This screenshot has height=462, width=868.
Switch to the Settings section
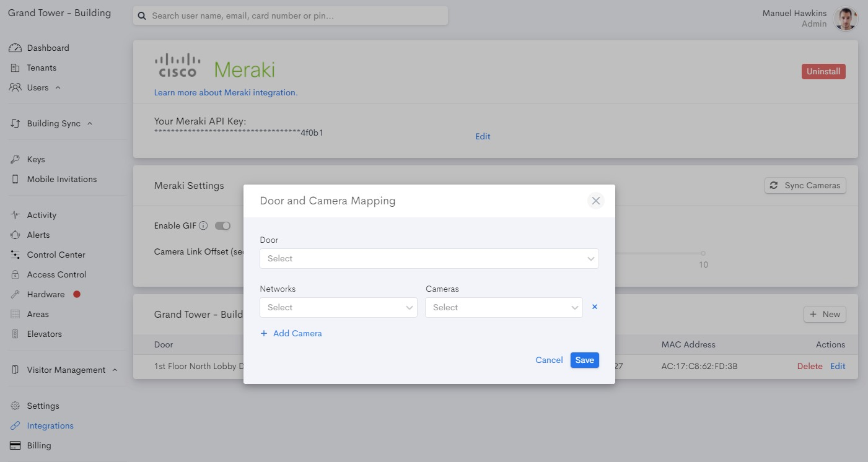(x=43, y=406)
